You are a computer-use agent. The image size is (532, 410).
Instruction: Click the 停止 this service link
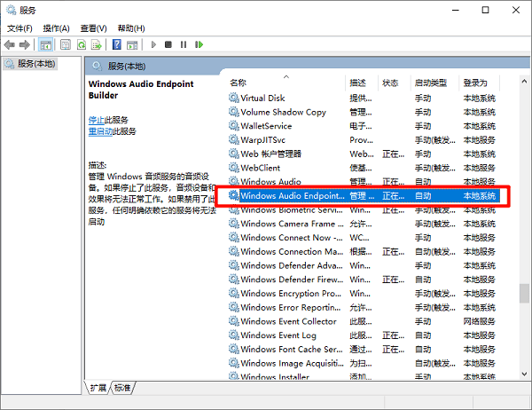tap(97, 120)
